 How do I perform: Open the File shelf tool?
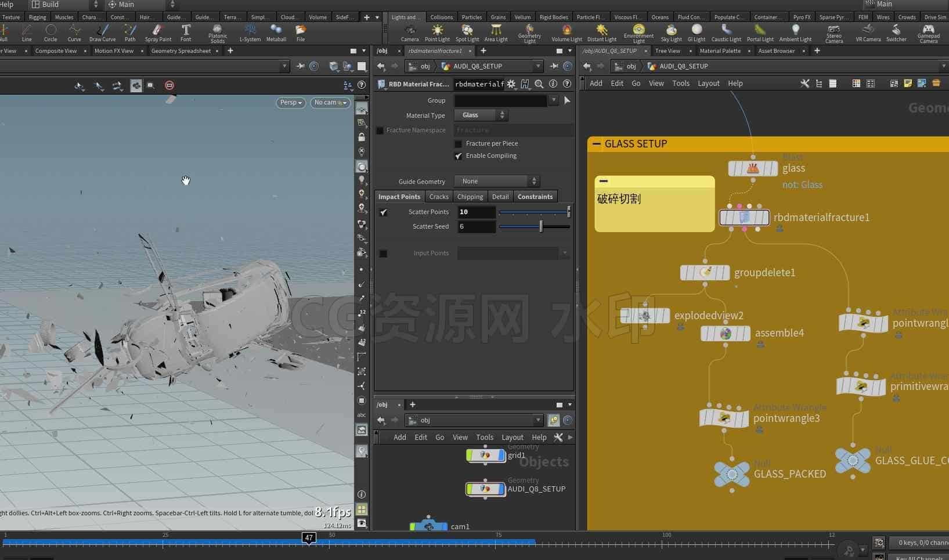[x=301, y=33]
